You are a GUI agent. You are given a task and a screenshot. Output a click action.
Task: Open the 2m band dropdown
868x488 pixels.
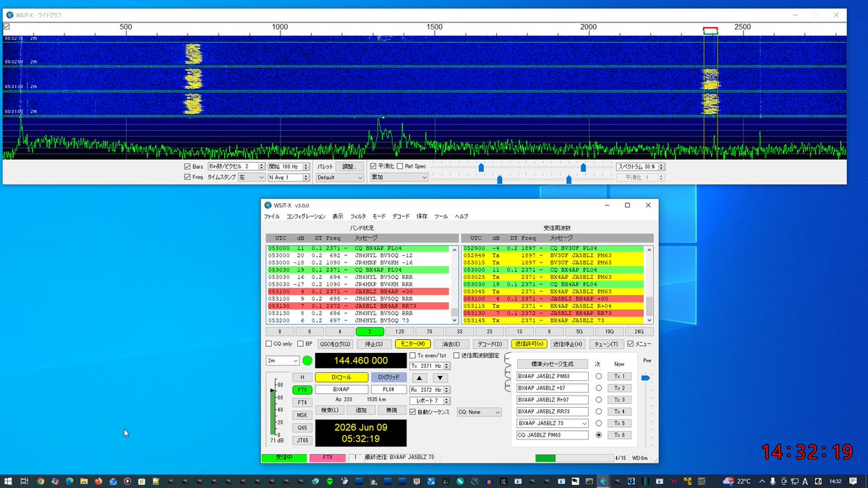(x=283, y=361)
